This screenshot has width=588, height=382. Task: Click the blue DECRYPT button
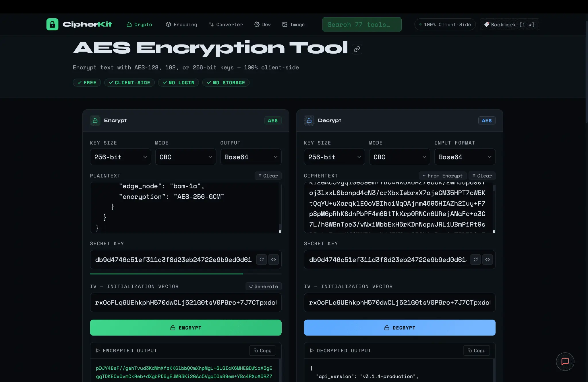pyautogui.click(x=400, y=328)
